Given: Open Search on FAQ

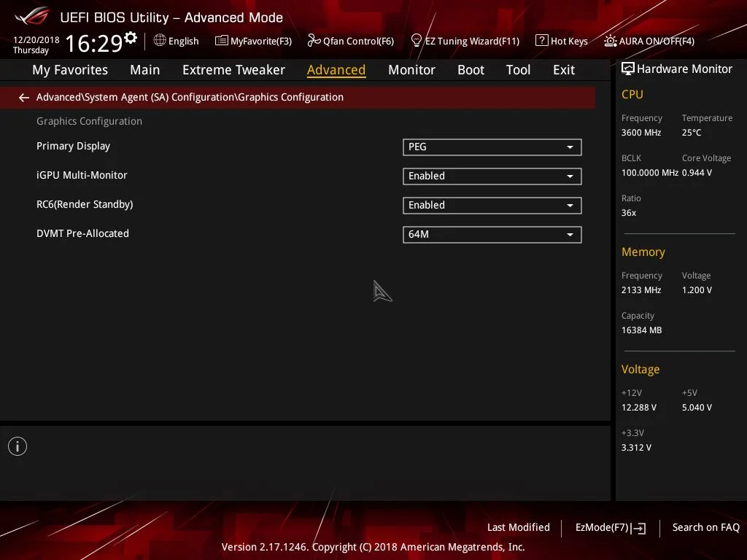Looking at the screenshot, I should tap(705, 527).
